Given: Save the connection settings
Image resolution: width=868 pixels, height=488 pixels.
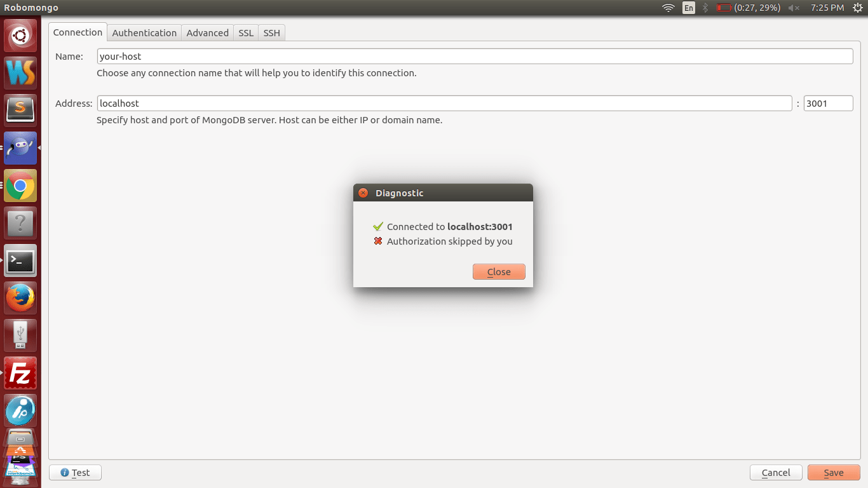Looking at the screenshot, I should click(x=834, y=472).
